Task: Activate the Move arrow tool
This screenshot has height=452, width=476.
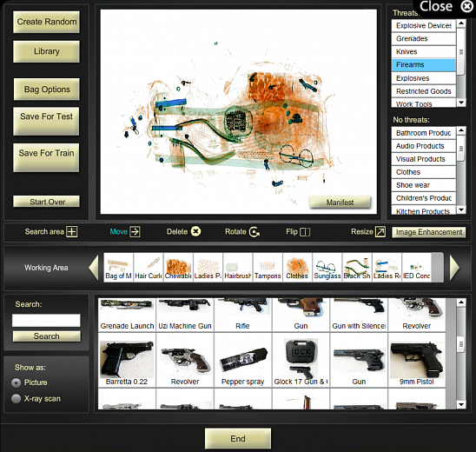Action: point(135,232)
